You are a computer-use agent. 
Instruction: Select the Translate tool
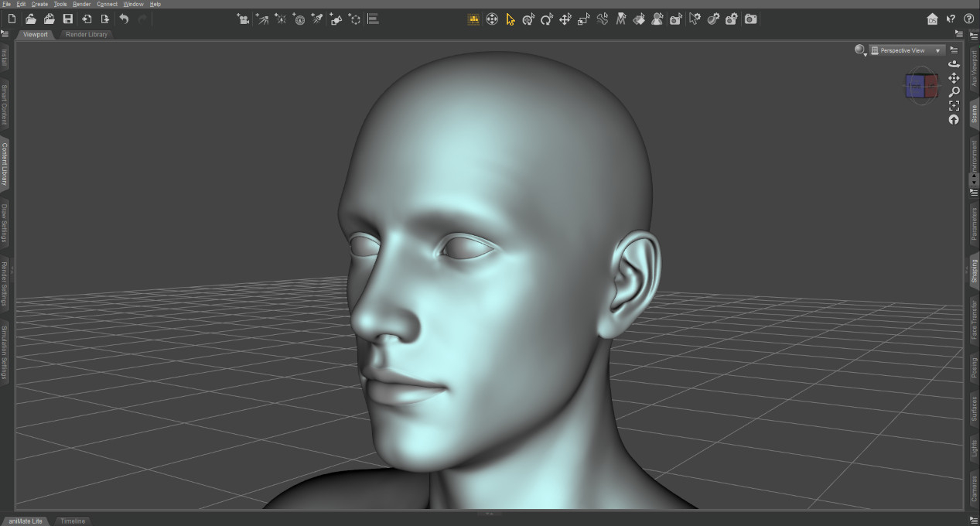point(565,19)
